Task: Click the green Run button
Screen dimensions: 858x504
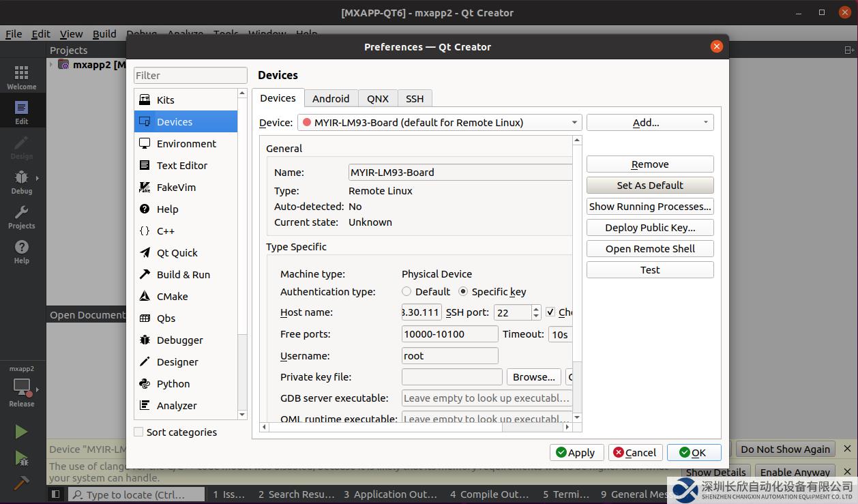Action: (21, 432)
